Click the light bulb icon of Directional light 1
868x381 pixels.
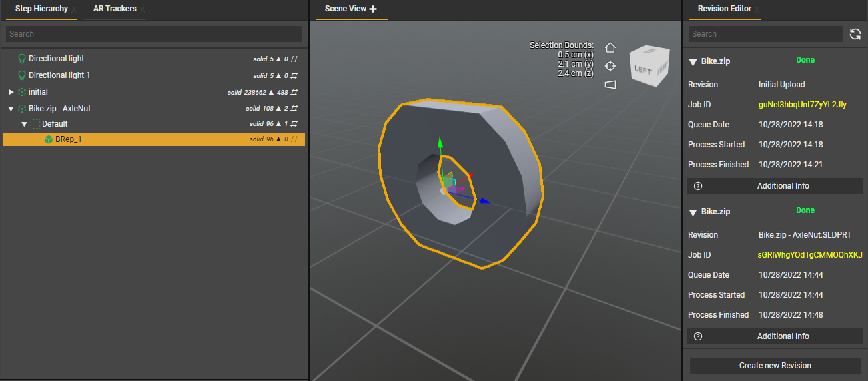(x=22, y=75)
